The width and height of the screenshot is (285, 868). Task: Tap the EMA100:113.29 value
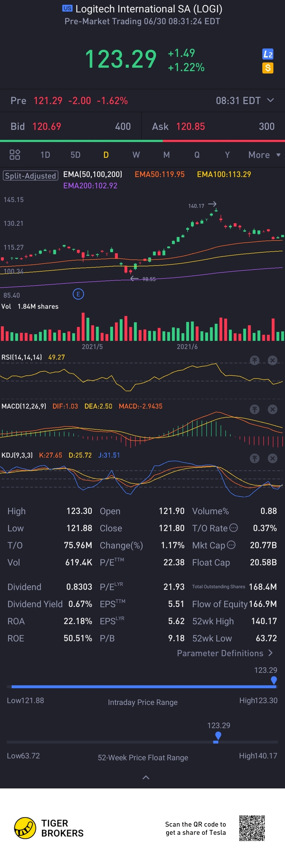(224, 174)
